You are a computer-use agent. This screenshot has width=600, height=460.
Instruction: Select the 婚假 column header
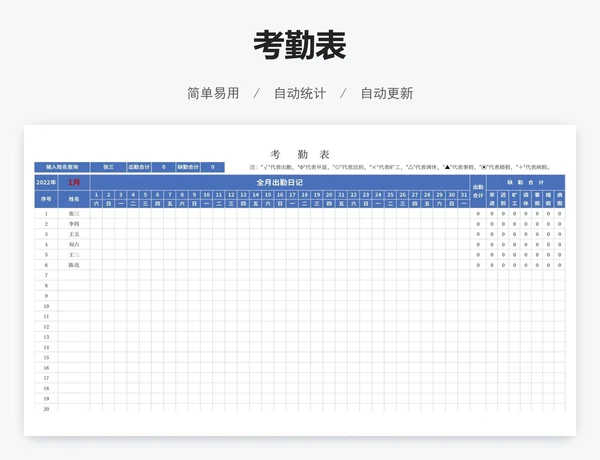[548, 199]
